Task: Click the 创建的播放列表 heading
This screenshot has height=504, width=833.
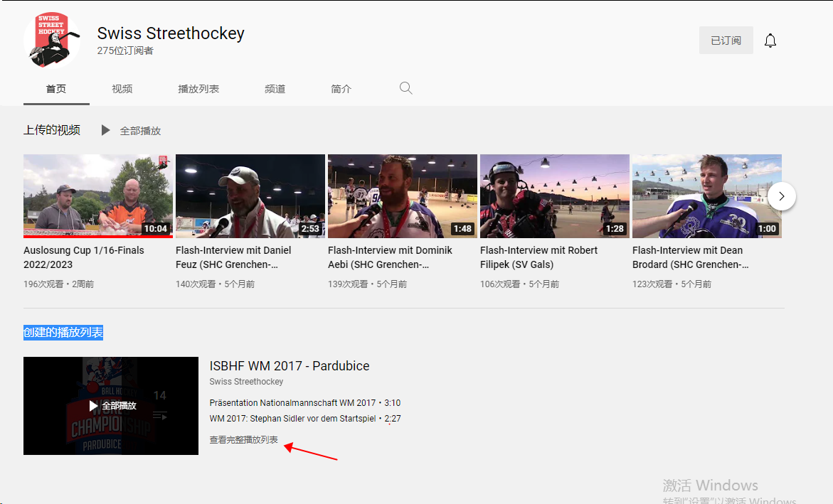Action: 63,333
